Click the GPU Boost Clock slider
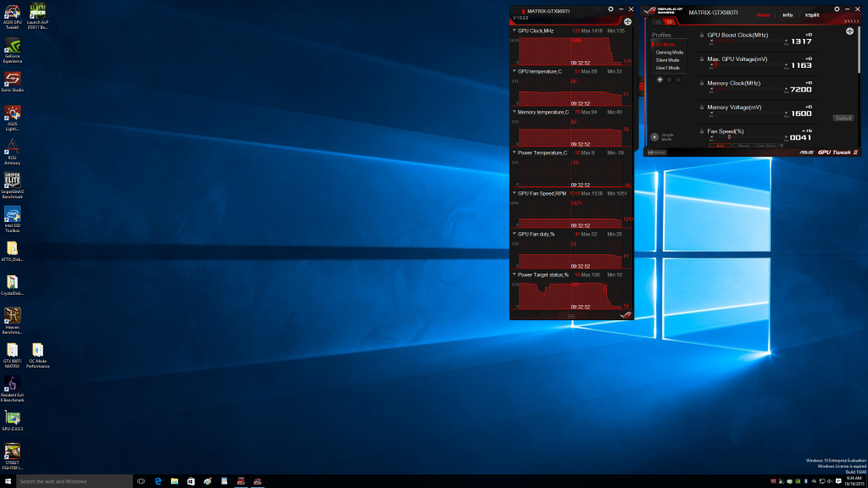The image size is (868, 488). point(749,42)
